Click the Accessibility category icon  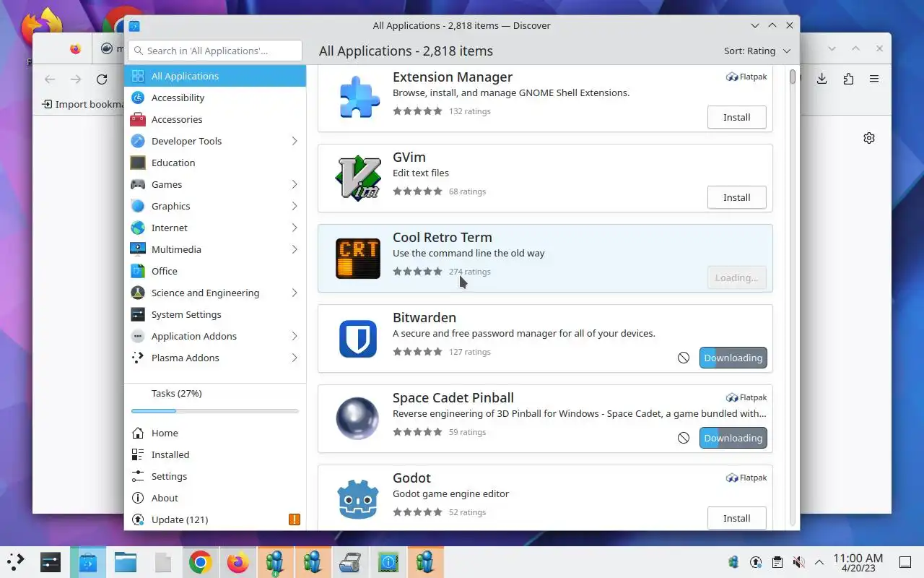click(138, 98)
